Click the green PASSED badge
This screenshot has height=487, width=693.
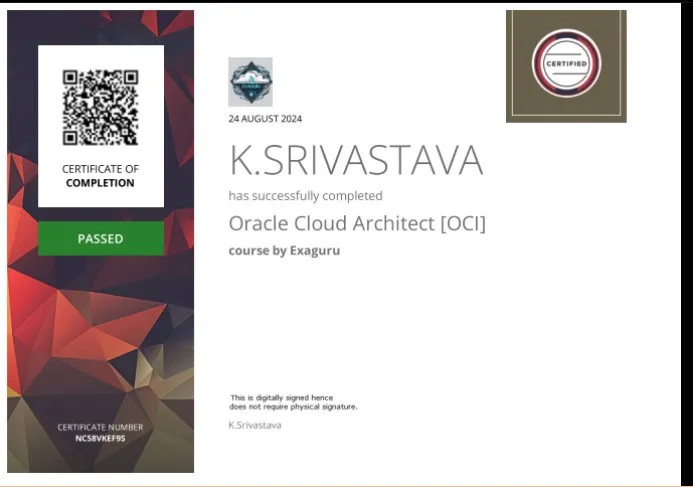point(100,239)
